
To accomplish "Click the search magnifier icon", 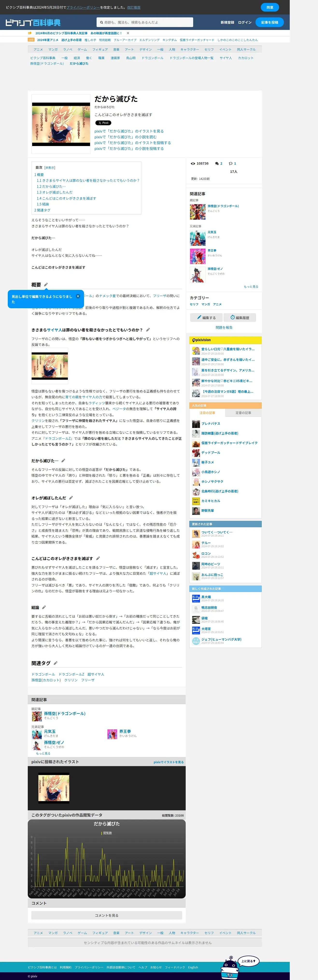I will (x=101, y=22).
